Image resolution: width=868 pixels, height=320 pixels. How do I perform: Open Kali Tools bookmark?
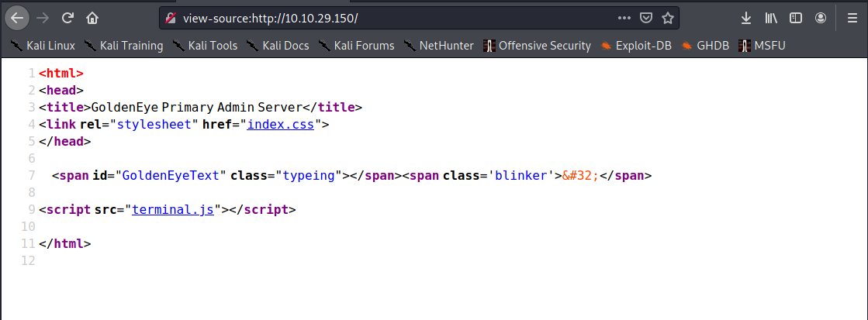click(205, 46)
